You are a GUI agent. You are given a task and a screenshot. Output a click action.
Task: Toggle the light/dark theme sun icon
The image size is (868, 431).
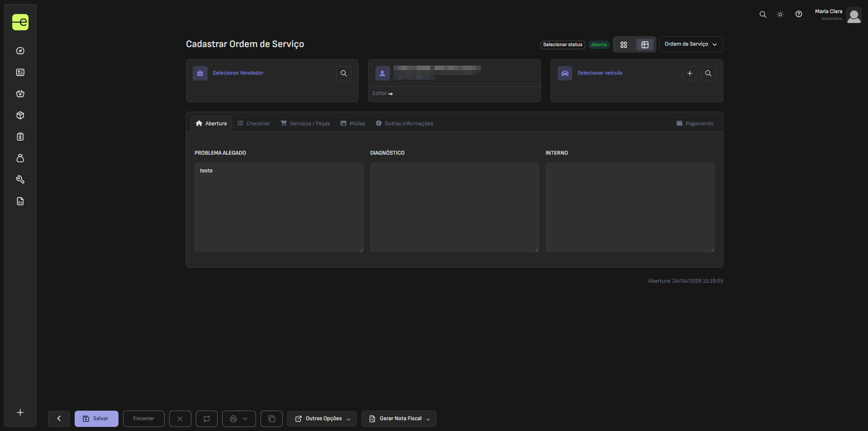(x=780, y=14)
